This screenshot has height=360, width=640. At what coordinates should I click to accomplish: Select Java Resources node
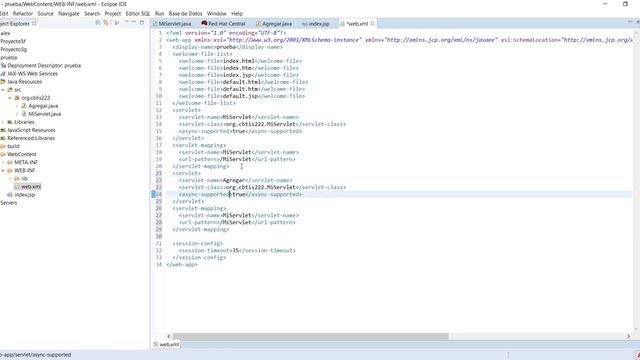pos(24,82)
